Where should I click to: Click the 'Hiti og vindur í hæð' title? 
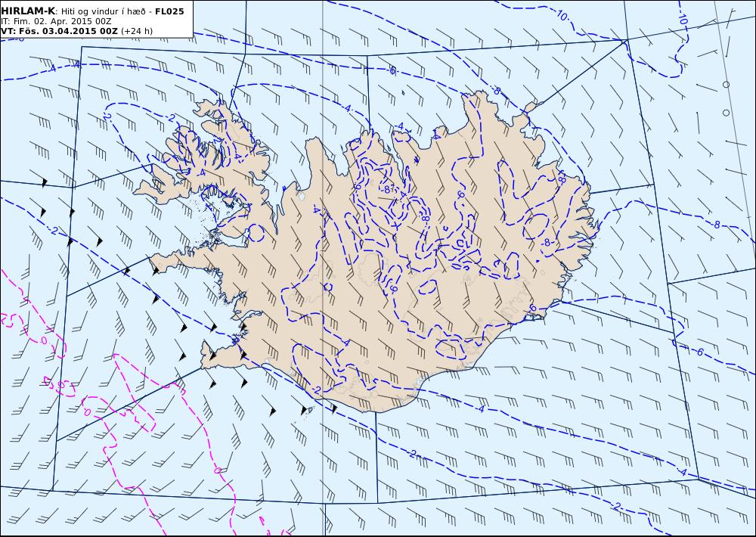(104, 11)
